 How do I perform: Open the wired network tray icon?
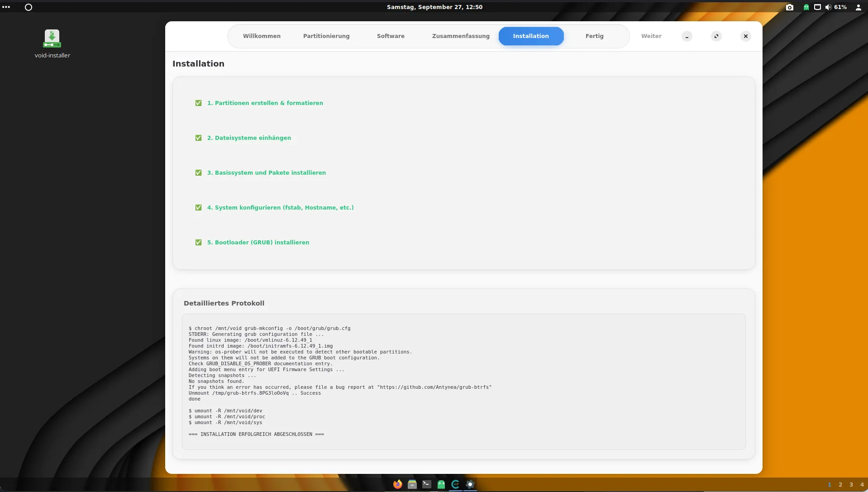coord(817,7)
